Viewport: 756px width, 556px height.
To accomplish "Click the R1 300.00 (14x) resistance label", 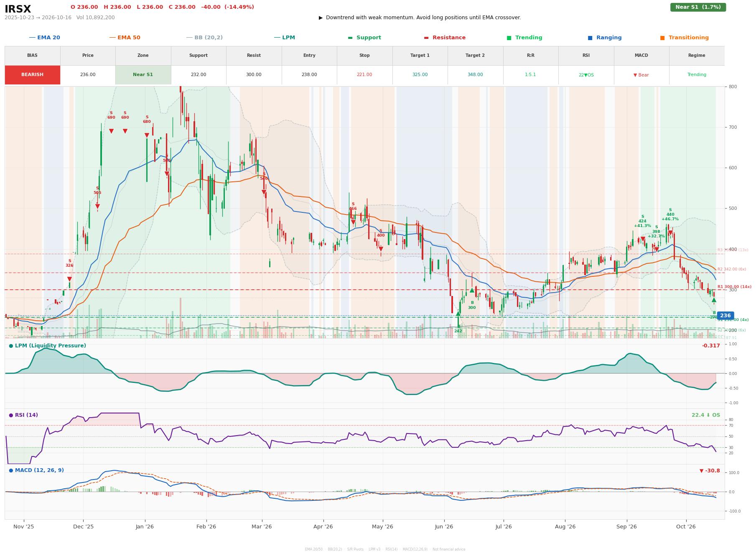I will click(x=734, y=287).
